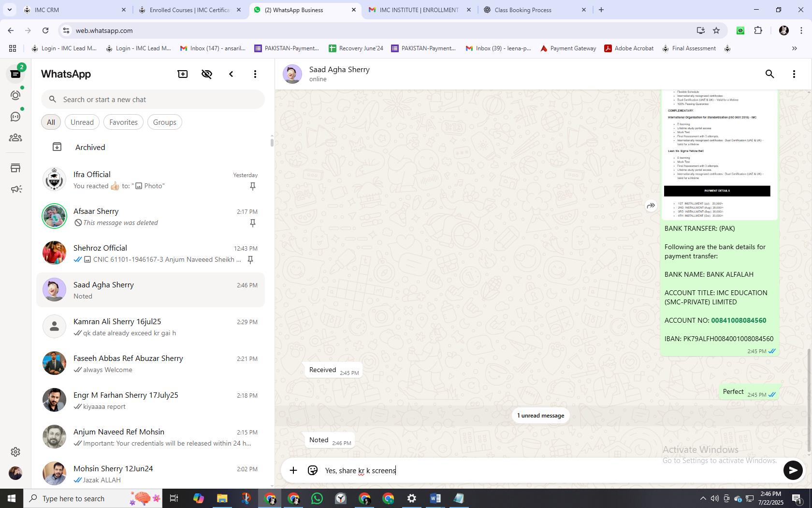
Task: Open the Advertise megaphone icon
Action: (x=15, y=189)
